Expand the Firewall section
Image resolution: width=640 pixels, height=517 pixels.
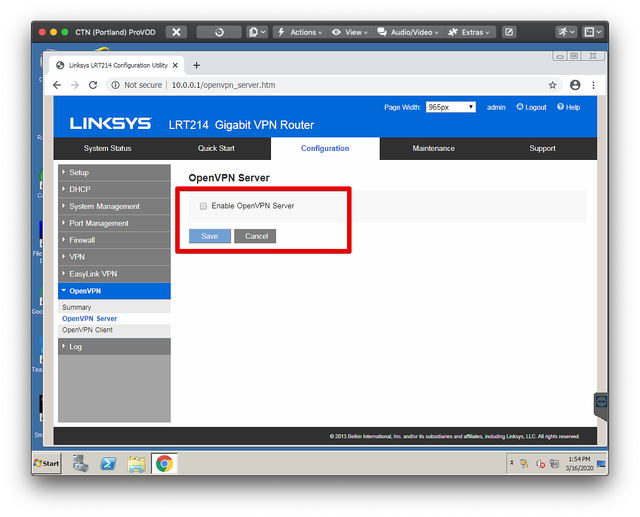114,240
